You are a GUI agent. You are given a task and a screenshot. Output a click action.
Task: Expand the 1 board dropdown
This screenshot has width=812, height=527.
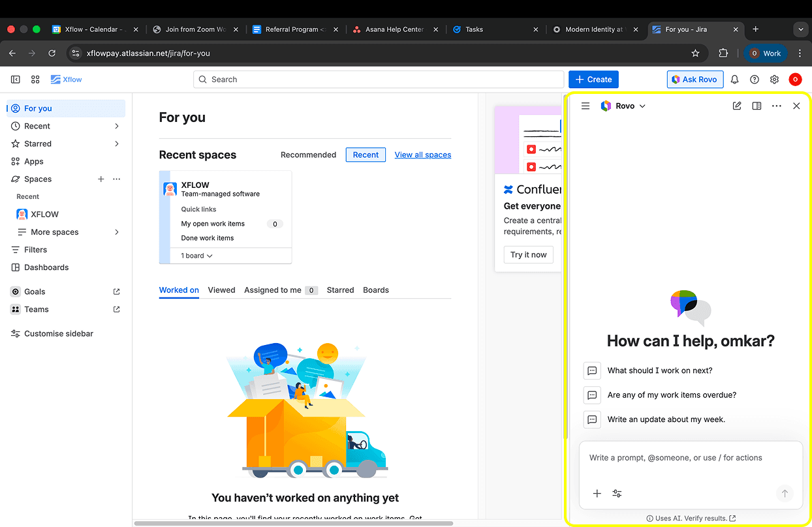(197, 256)
